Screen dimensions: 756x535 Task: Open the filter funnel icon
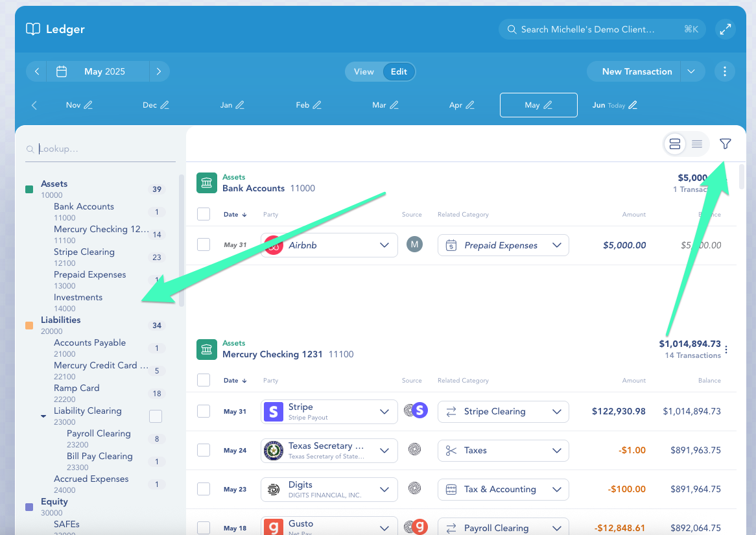(725, 144)
